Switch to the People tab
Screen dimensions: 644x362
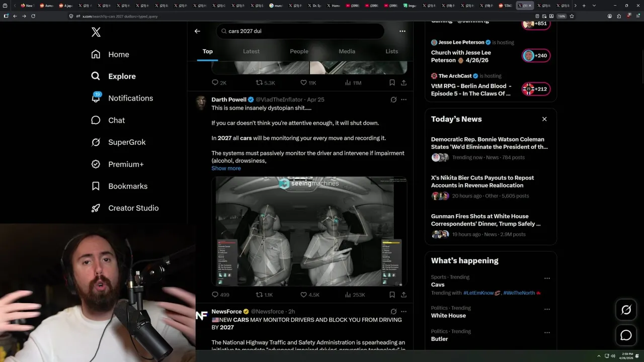click(299, 51)
